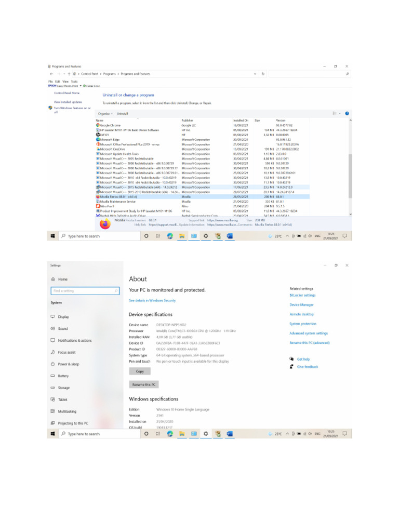Select Multitasking in the Settings sidebar
The width and height of the screenshot is (399, 532).
pos(67,411)
